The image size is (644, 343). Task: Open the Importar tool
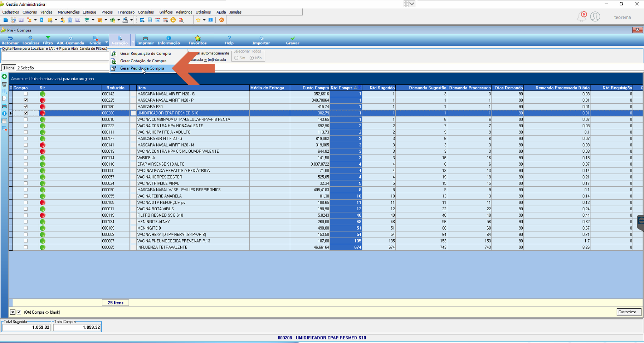261,40
